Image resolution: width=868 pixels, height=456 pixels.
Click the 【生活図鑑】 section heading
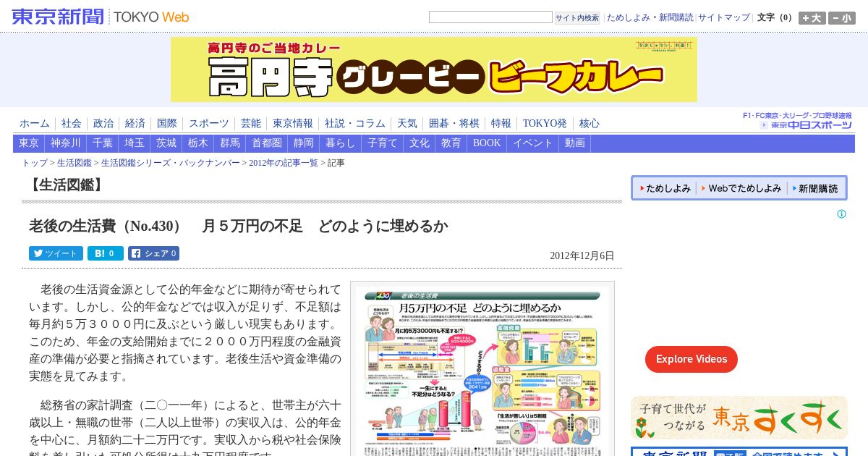point(65,185)
